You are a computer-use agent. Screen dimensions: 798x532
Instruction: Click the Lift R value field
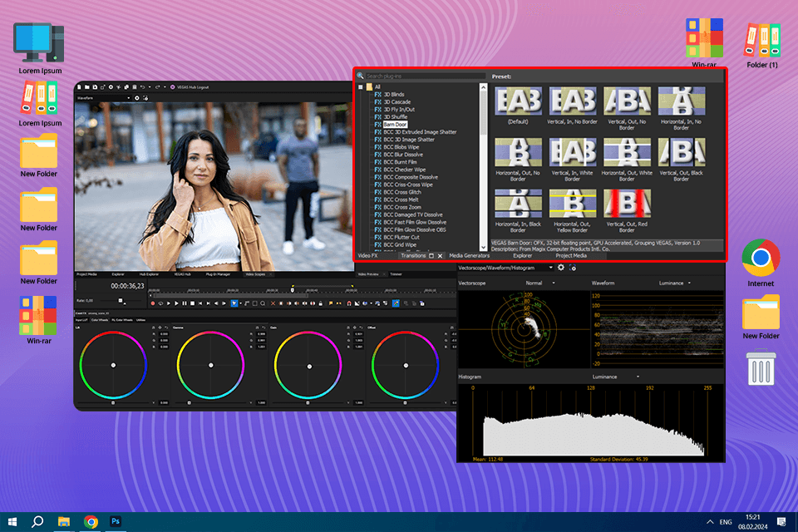point(164,334)
